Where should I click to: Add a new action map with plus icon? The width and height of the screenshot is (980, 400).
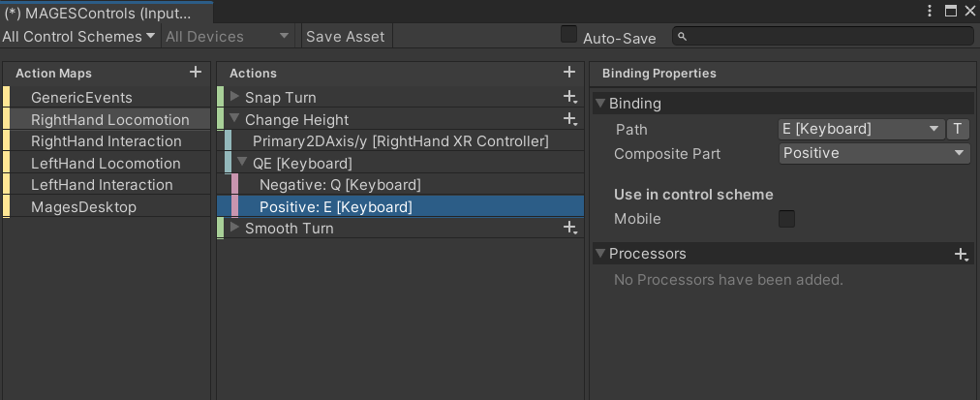(196, 73)
